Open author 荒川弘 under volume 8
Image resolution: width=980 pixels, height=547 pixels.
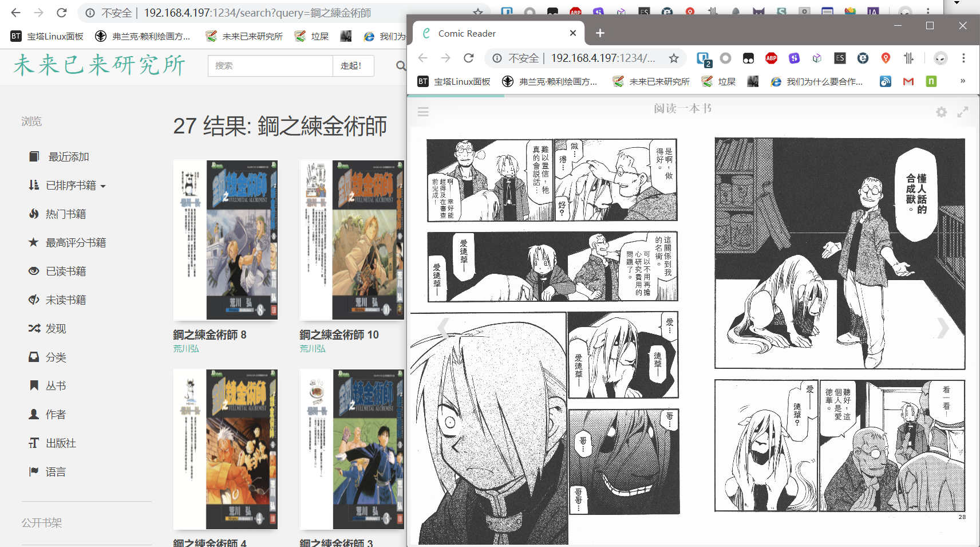coord(186,348)
